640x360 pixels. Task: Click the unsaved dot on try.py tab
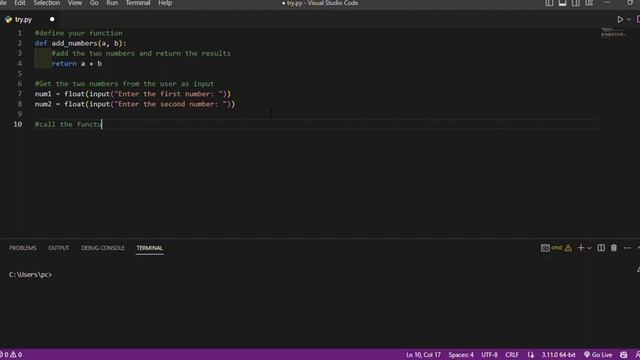(x=52, y=19)
